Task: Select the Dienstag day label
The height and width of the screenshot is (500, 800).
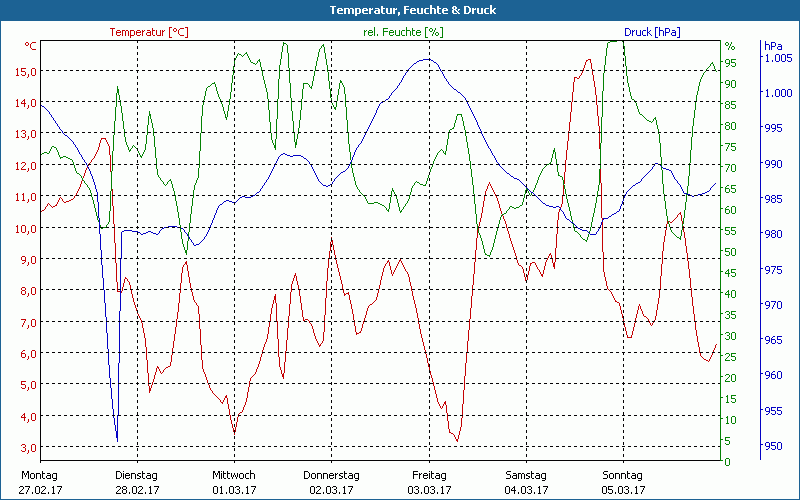Action: pyautogui.click(x=136, y=475)
